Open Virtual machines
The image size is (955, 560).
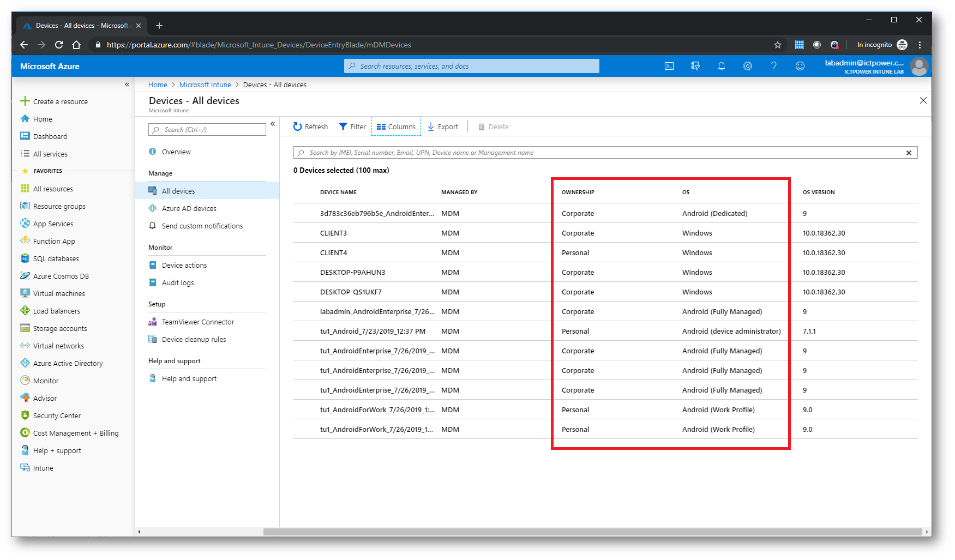click(53, 293)
